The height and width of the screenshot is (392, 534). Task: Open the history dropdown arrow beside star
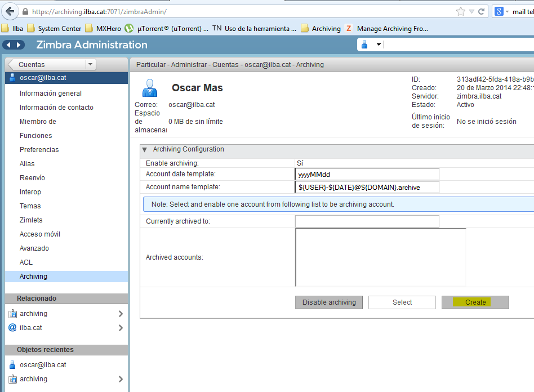point(471,12)
